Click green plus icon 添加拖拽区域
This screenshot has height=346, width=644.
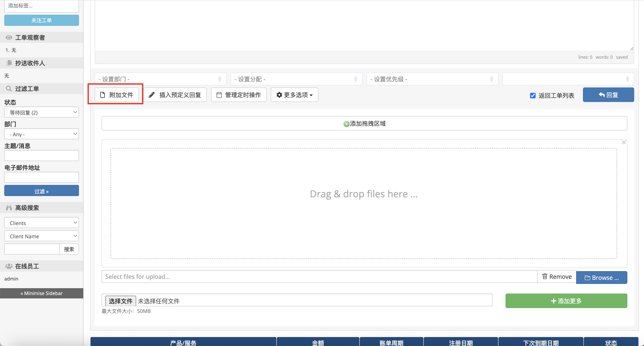[x=346, y=124]
